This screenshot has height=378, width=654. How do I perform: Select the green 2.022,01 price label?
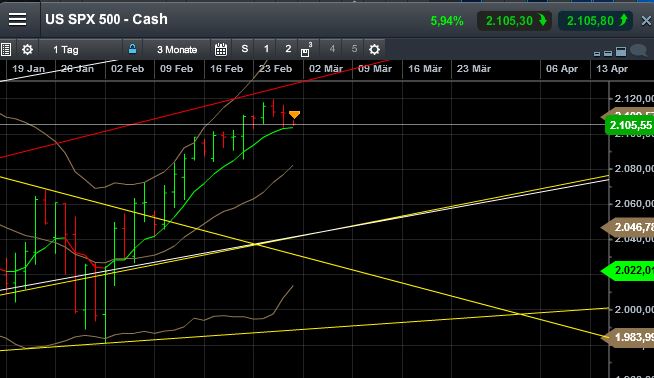coord(628,270)
